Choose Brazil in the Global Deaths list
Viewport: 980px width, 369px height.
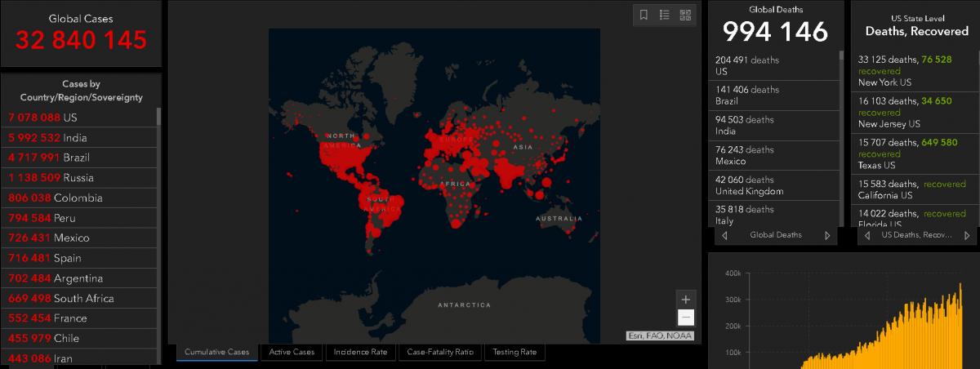point(773,95)
